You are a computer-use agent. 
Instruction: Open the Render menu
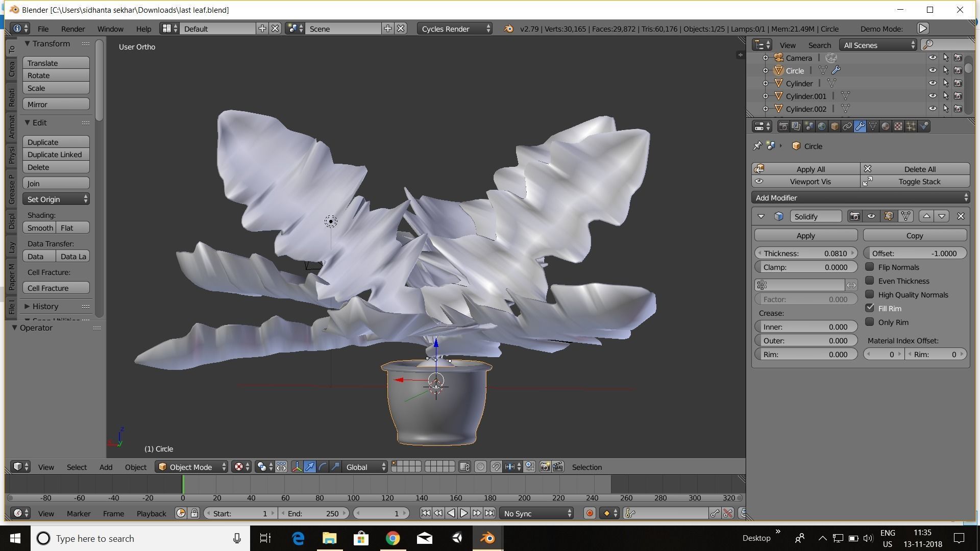(x=72, y=29)
